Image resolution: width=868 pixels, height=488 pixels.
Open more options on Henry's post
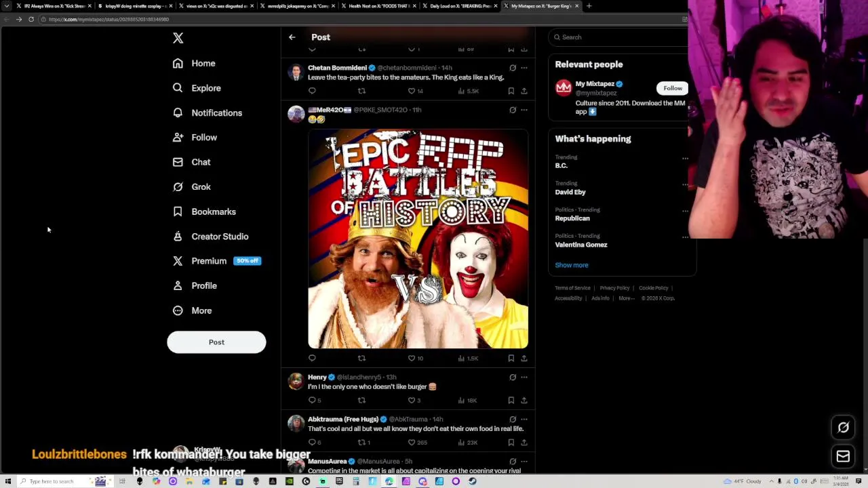(x=524, y=377)
